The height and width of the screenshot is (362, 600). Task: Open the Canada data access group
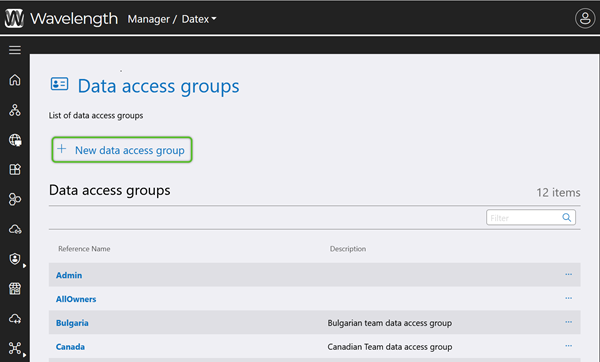70,347
